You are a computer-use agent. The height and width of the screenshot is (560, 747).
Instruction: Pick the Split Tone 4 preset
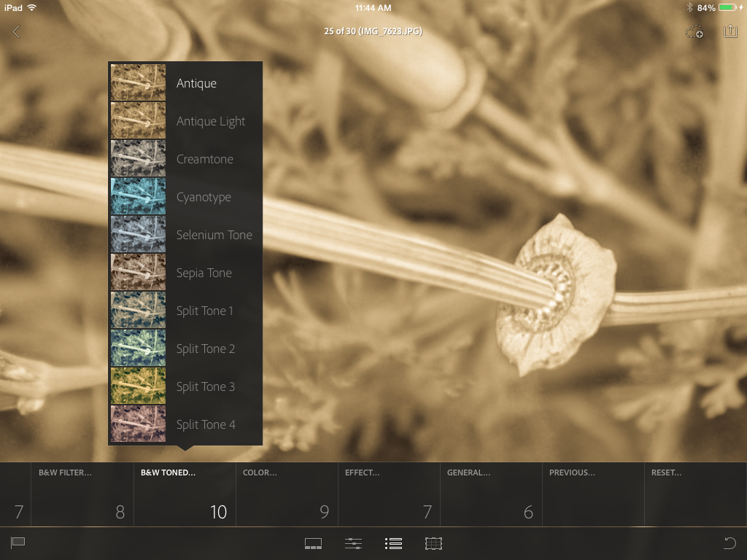(x=186, y=424)
